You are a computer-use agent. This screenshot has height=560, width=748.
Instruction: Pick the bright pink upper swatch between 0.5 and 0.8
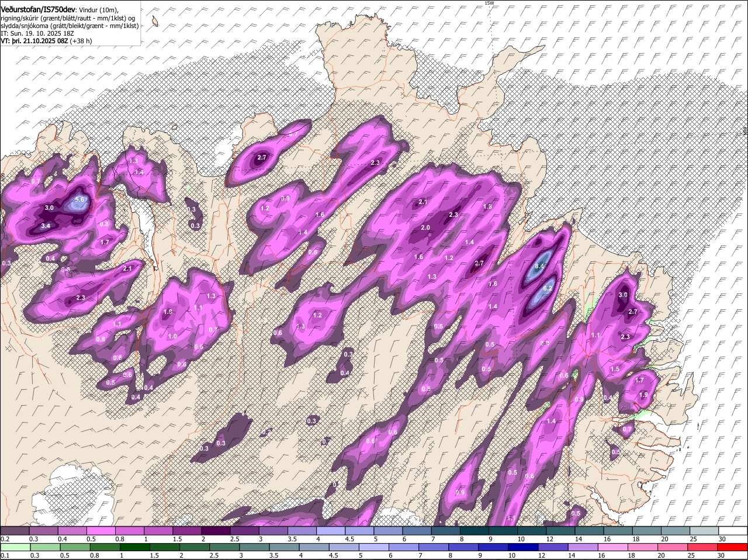point(101,531)
